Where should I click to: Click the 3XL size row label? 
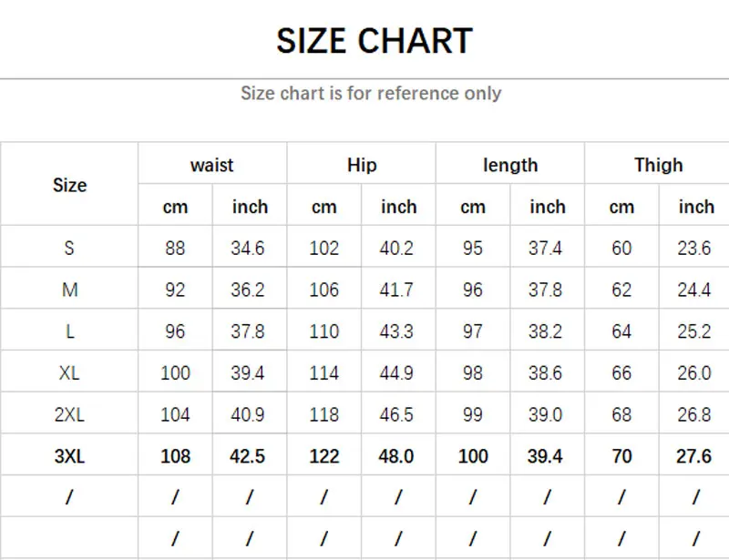click(x=70, y=455)
